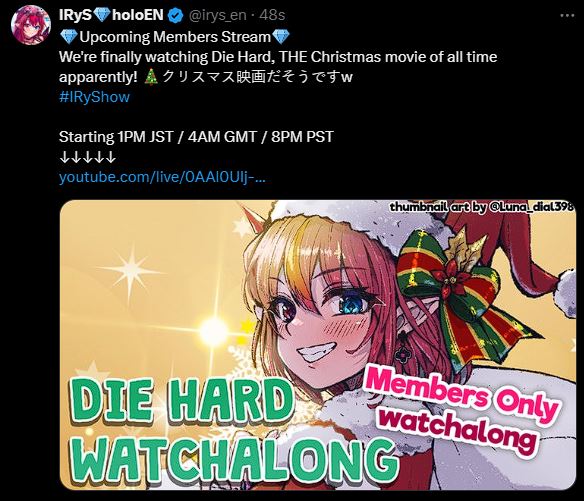Click the @Luna_dial398 thumbnail art credit
The image size is (584, 501).
coord(482,207)
